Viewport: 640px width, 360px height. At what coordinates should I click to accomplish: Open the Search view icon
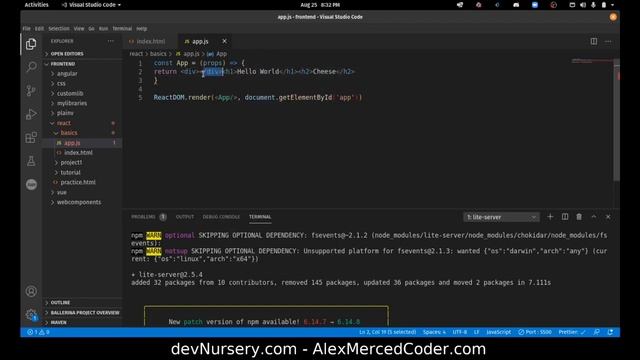point(31,67)
